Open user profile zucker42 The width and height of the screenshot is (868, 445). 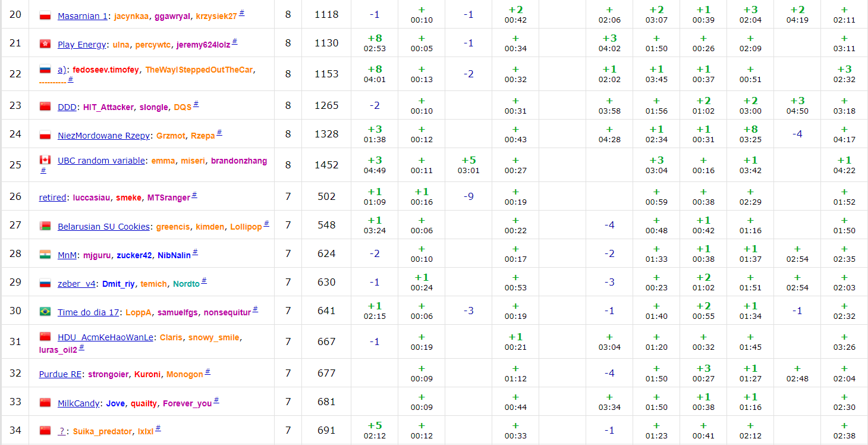pyautogui.click(x=134, y=255)
